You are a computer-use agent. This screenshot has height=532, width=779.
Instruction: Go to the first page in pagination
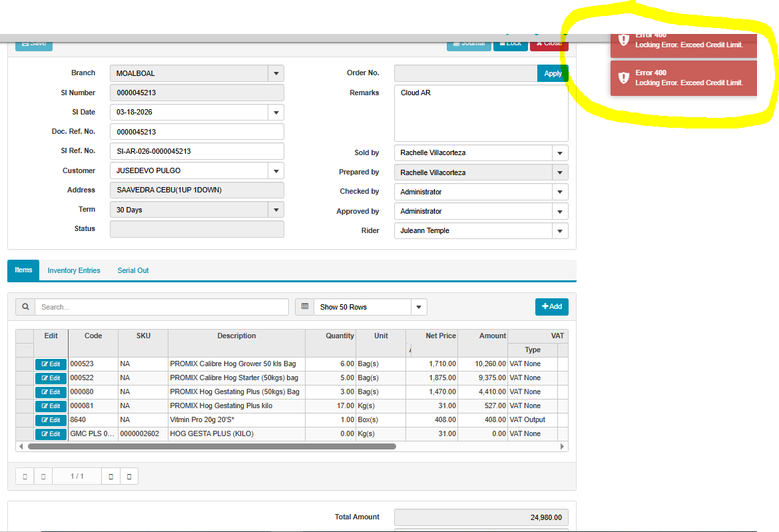tap(25, 476)
